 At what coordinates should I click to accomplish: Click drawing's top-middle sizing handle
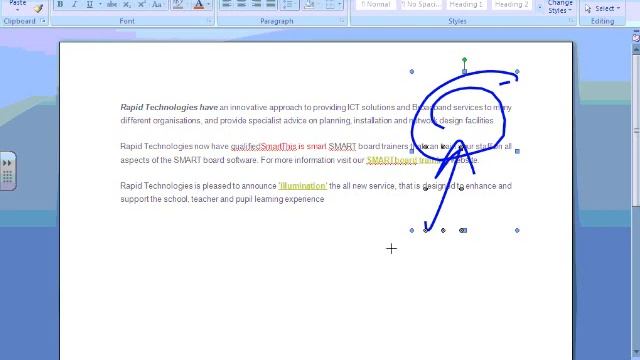click(464, 71)
